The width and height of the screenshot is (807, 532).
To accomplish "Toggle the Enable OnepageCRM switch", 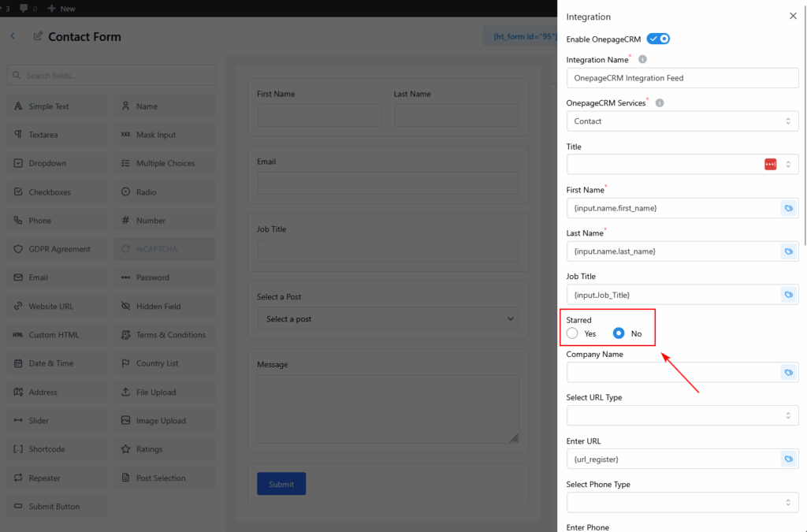I will coord(658,39).
